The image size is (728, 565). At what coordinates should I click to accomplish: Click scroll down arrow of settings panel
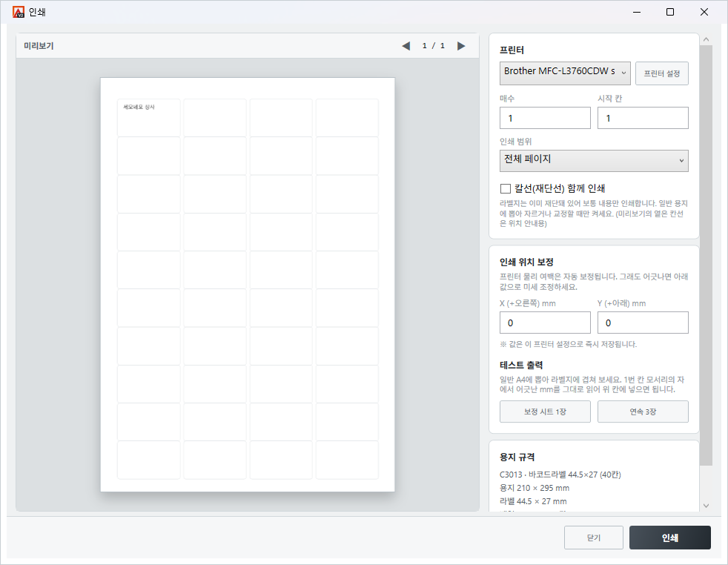pyautogui.click(x=707, y=506)
